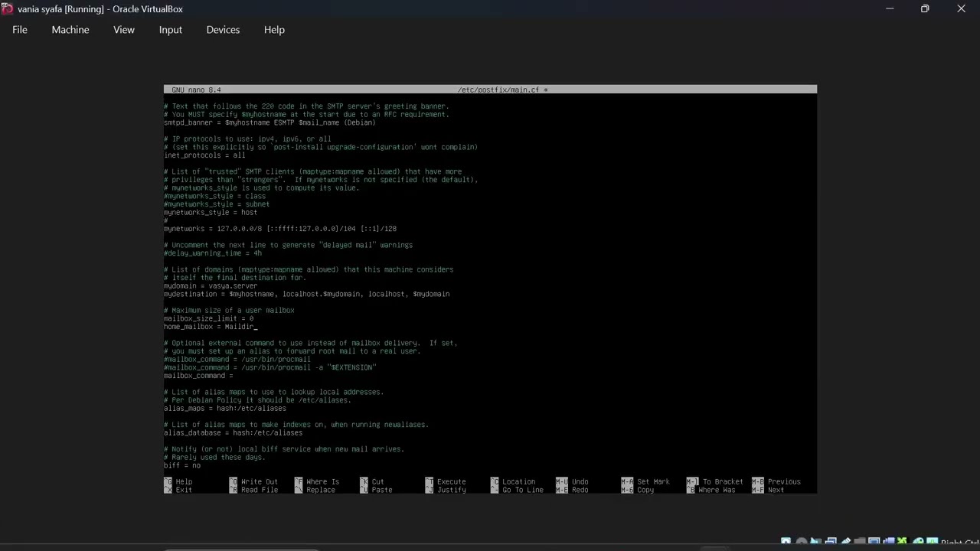The height and width of the screenshot is (551, 980).
Task: Open the View menu
Action: [x=124, y=30]
